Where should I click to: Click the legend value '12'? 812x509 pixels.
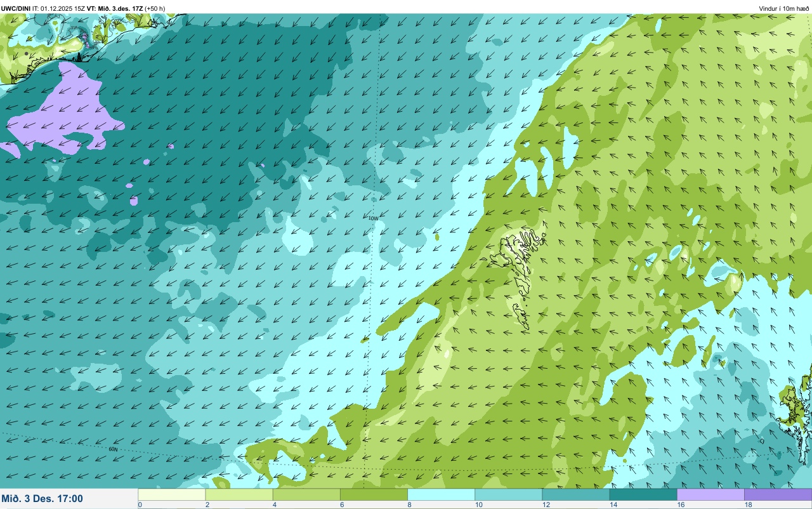pos(546,505)
